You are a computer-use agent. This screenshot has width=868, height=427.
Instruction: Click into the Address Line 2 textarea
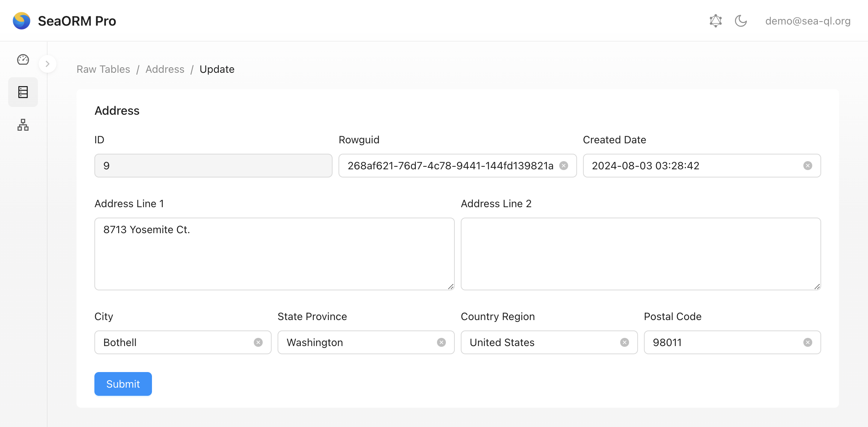point(641,254)
